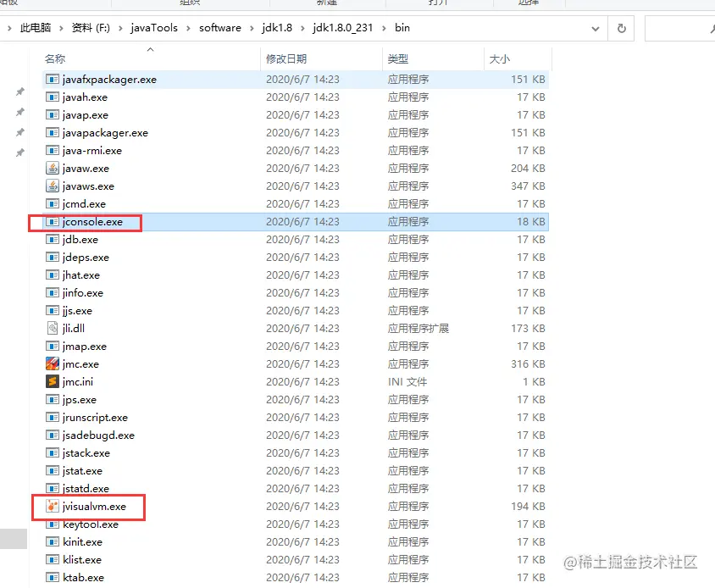Viewport: 715px width, 588px height.
Task: Click the 204 KB size cell
Action: 528,169
